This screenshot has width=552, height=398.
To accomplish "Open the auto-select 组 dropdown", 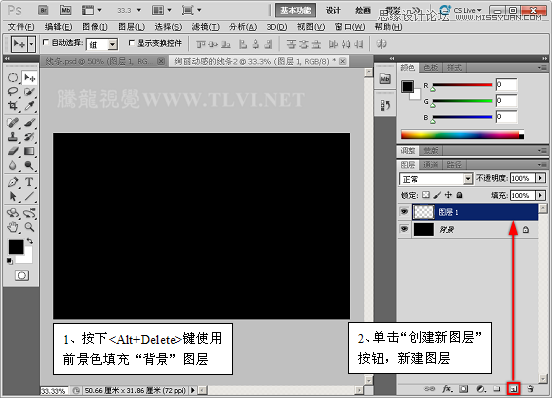I will (102, 44).
